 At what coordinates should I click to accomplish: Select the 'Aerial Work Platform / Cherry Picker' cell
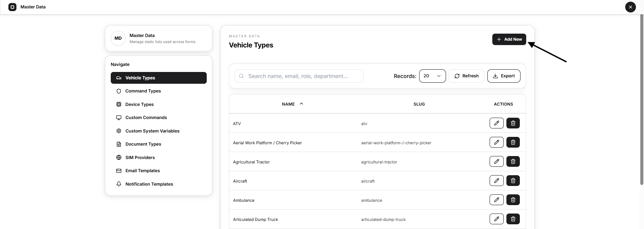[x=267, y=143]
